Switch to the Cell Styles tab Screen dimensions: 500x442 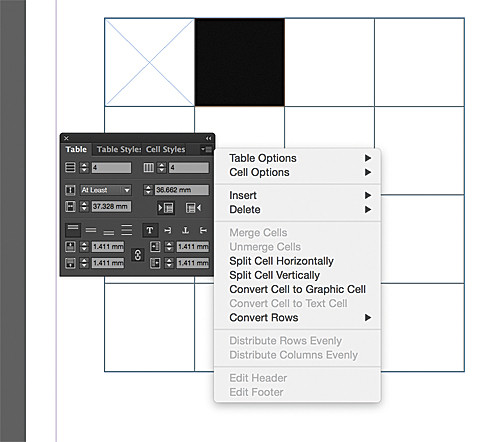(x=165, y=149)
